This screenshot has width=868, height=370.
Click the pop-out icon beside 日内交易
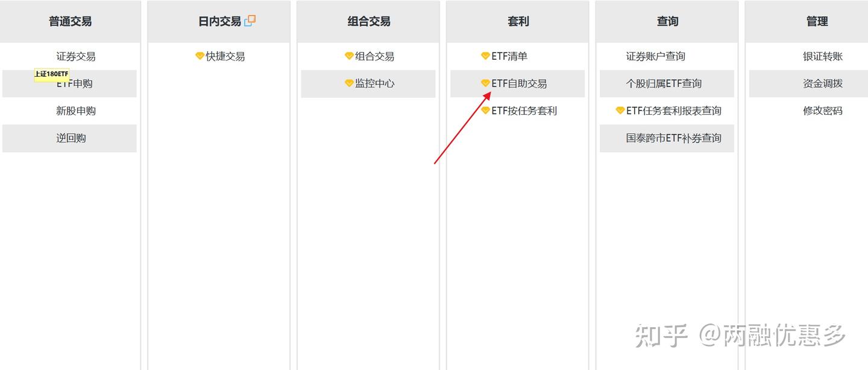(x=250, y=21)
